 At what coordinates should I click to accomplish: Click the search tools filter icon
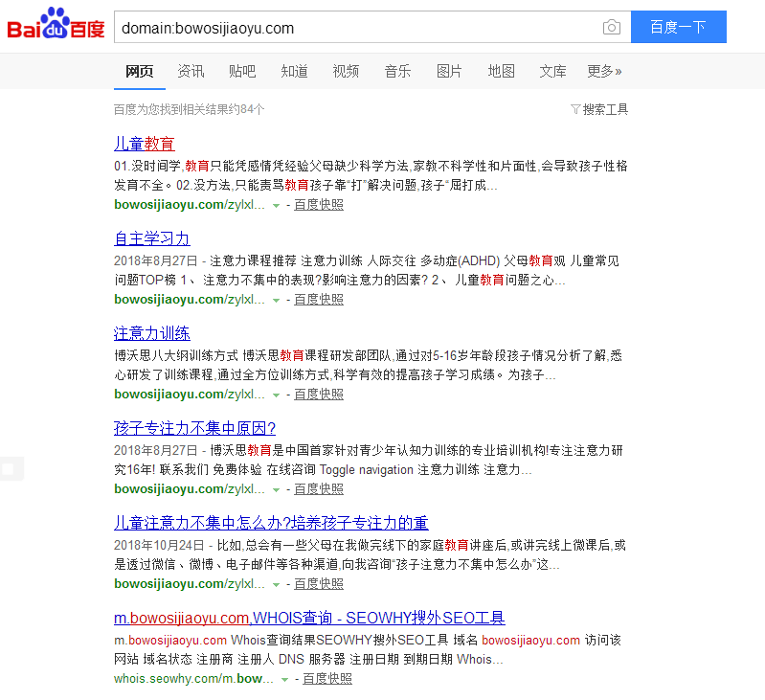click(575, 109)
